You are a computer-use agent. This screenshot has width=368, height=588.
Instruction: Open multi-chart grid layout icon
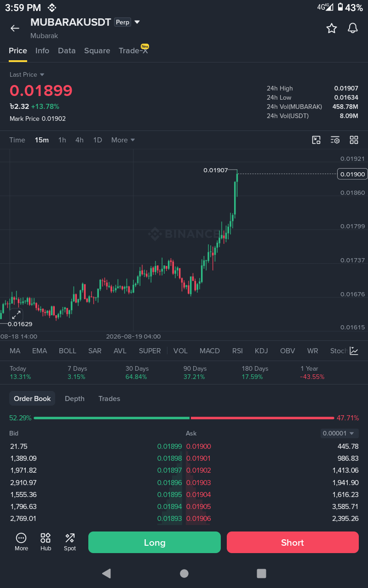pos(354,140)
